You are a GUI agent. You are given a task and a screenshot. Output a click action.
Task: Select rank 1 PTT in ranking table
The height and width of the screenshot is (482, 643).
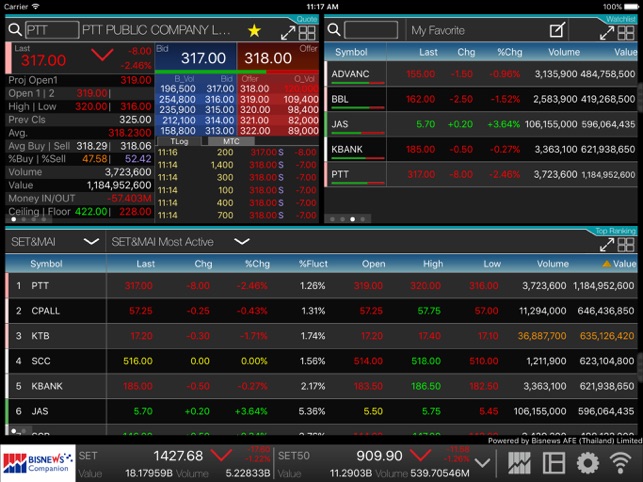[321, 286]
